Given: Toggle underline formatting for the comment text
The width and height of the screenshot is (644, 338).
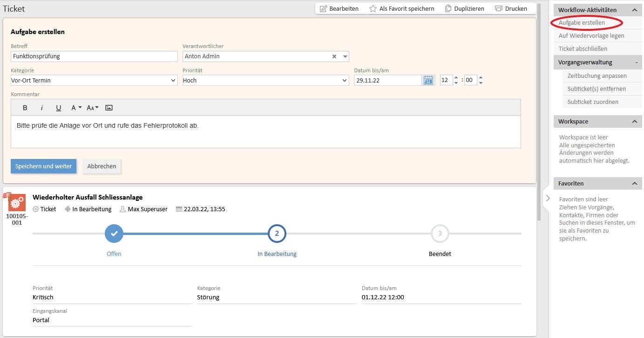Looking at the screenshot, I should click(x=58, y=108).
